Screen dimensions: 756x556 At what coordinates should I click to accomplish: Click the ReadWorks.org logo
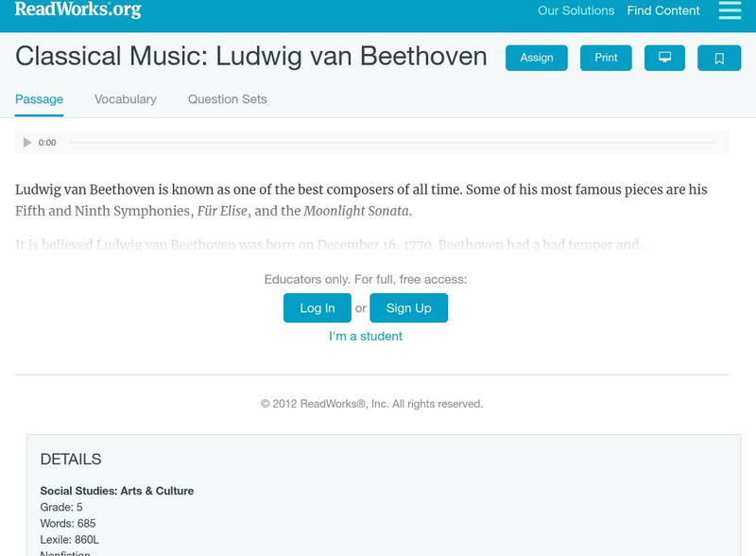(x=76, y=11)
